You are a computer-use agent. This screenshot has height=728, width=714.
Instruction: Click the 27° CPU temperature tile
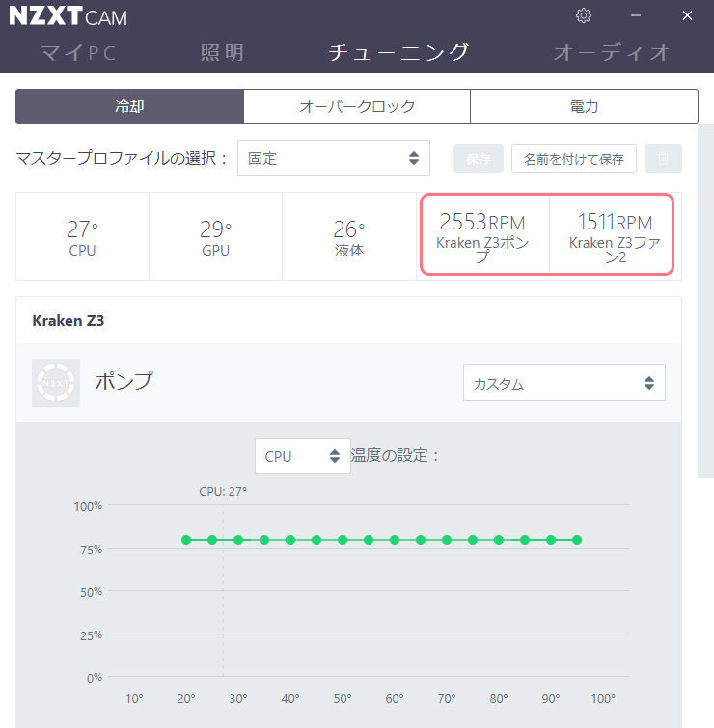82,236
